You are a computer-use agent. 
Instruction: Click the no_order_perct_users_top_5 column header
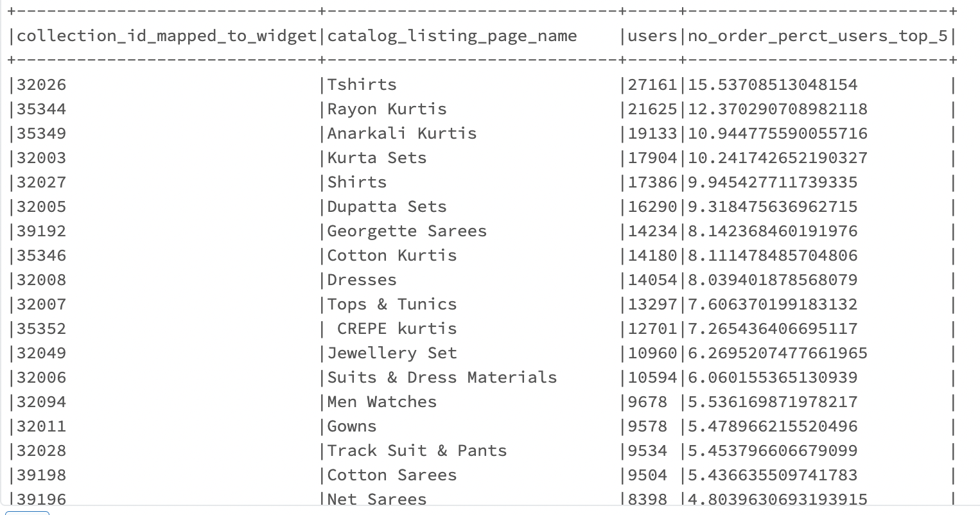click(818, 36)
